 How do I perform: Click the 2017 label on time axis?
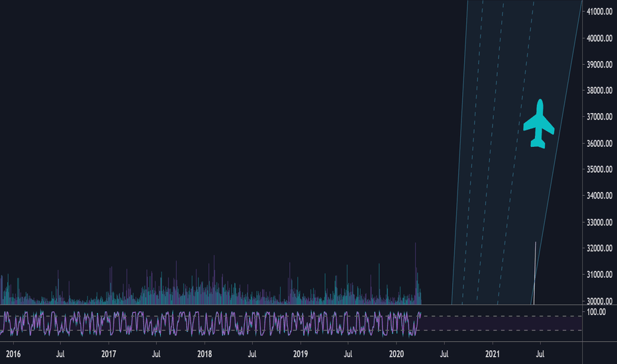pos(109,354)
